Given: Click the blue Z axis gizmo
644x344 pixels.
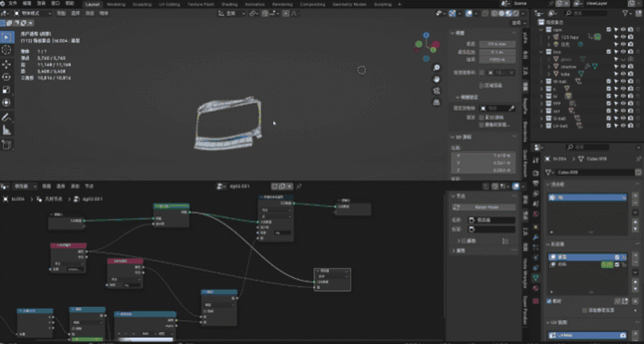Looking at the screenshot, I should click(426, 36).
